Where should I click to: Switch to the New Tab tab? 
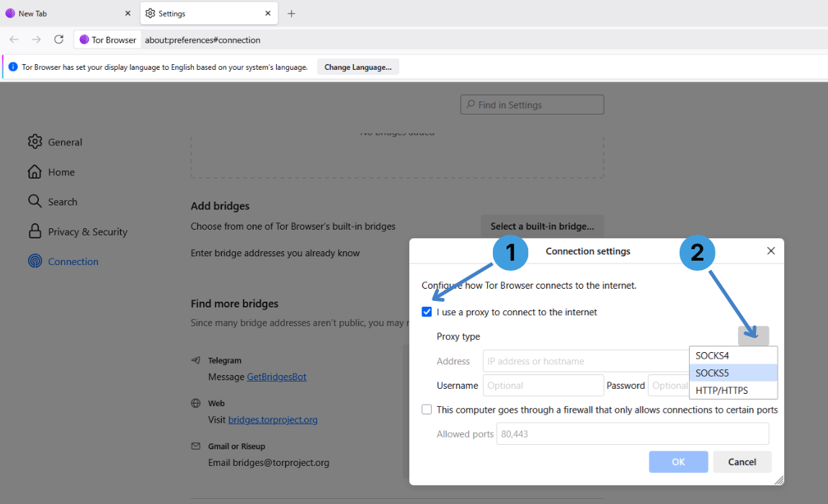(68, 13)
